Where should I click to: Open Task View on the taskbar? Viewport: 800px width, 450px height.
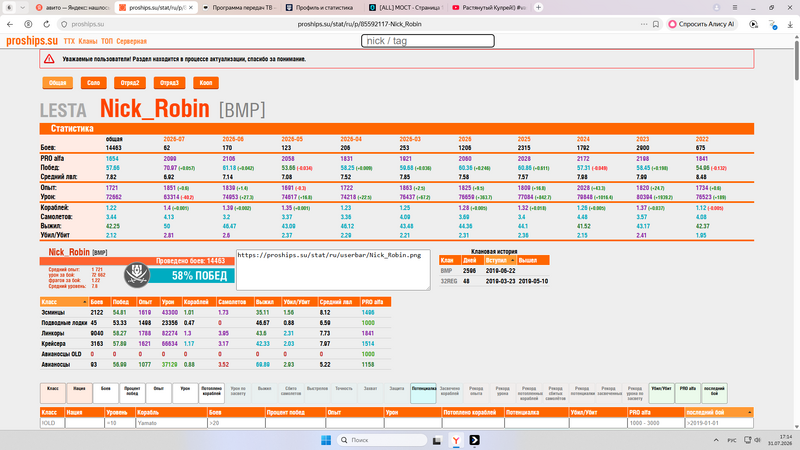pos(437,440)
